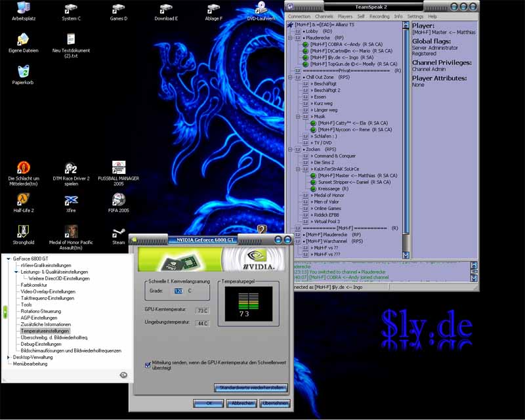
Task: Open the Settings menu in TeamSpeak
Action: point(415,16)
